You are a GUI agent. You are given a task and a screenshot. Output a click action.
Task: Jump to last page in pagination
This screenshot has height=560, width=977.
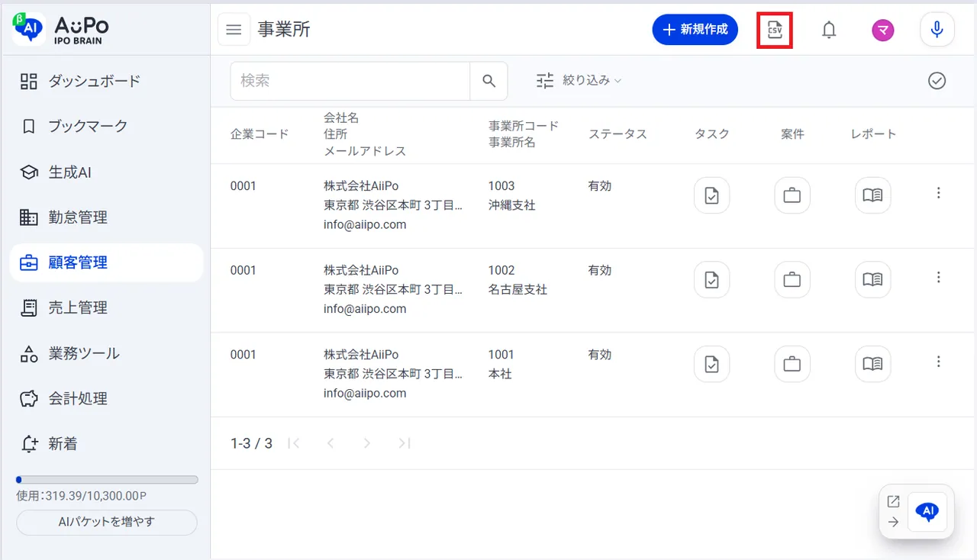tap(405, 443)
